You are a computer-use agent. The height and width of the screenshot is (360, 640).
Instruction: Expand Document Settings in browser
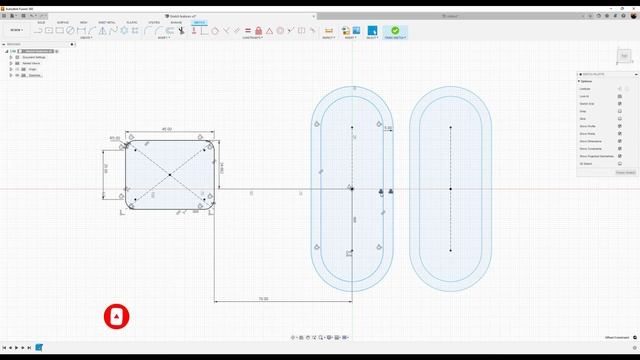(11, 57)
